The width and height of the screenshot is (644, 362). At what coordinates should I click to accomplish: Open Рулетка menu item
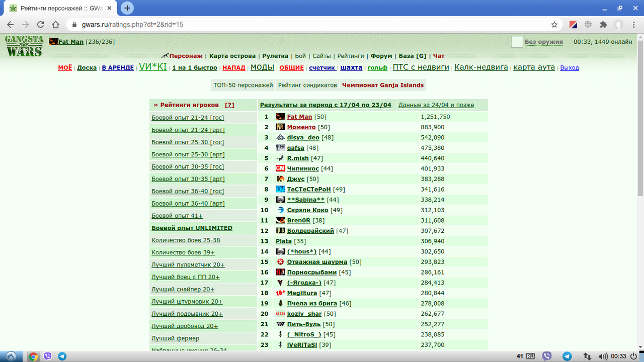(275, 56)
